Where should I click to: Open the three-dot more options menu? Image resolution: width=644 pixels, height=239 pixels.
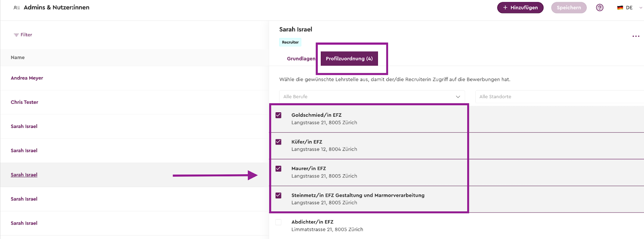click(x=636, y=36)
